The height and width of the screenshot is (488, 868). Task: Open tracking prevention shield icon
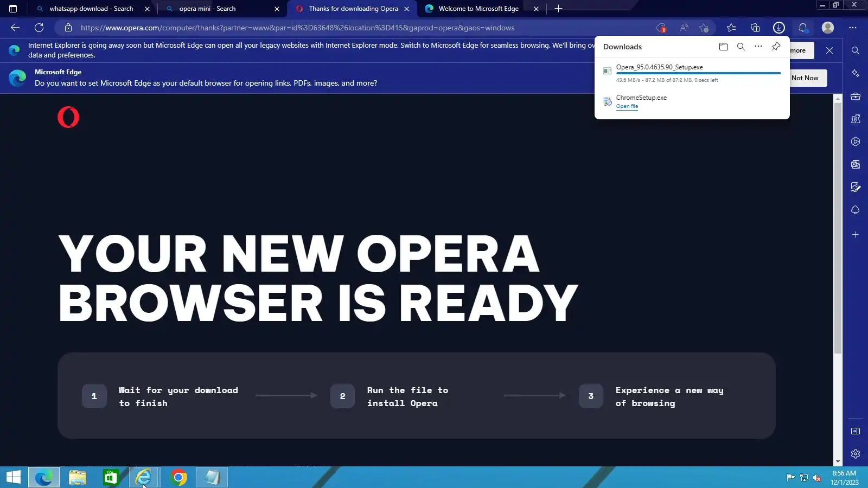[661, 28]
